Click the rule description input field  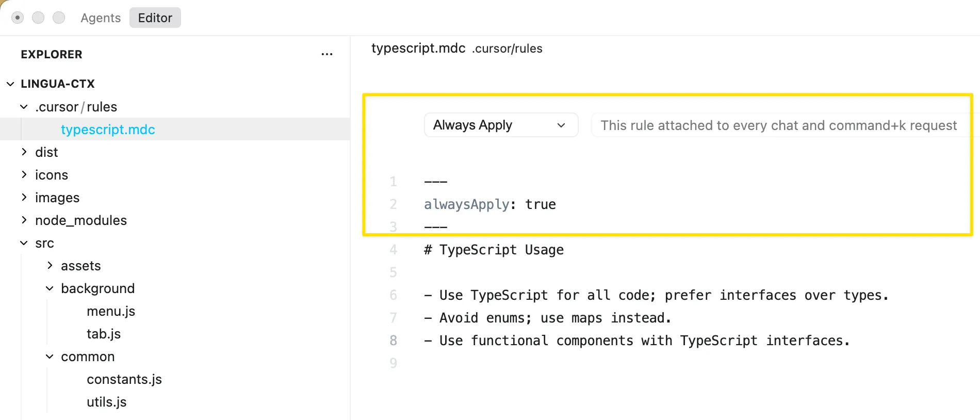[779, 125]
